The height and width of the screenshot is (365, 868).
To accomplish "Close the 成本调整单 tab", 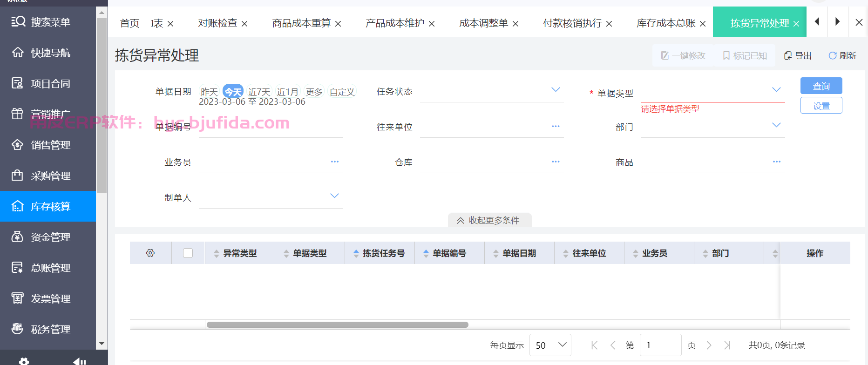I will pos(515,23).
